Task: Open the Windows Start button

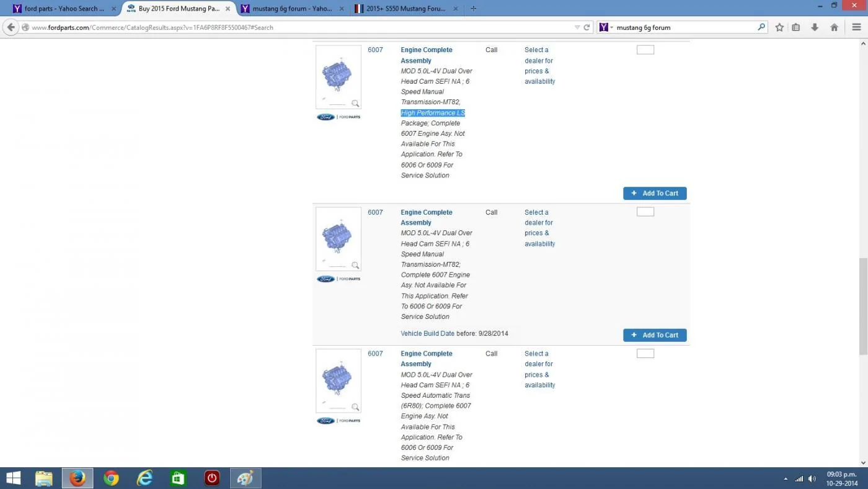Action: tap(13, 478)
